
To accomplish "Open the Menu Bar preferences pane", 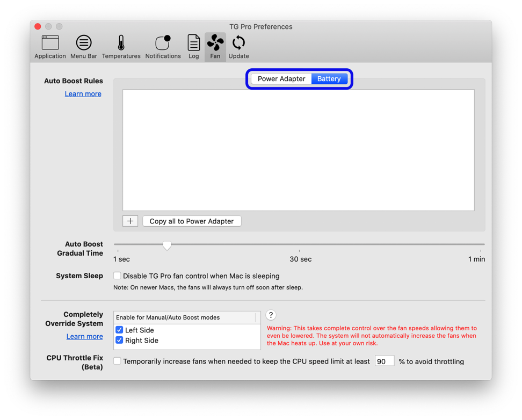I will click(84, 47).
